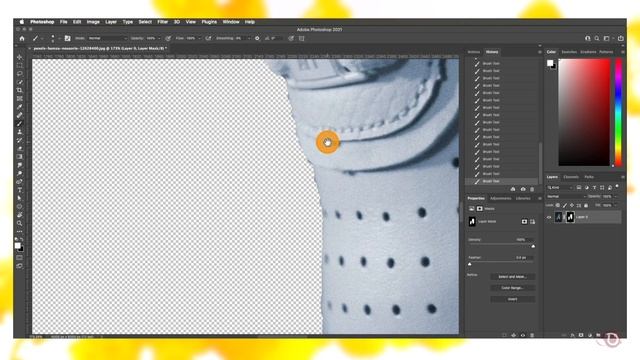Toggle airbrush-style build-up button
The height and width of the screenshot is (360, 640).
[x=208, y=38]
